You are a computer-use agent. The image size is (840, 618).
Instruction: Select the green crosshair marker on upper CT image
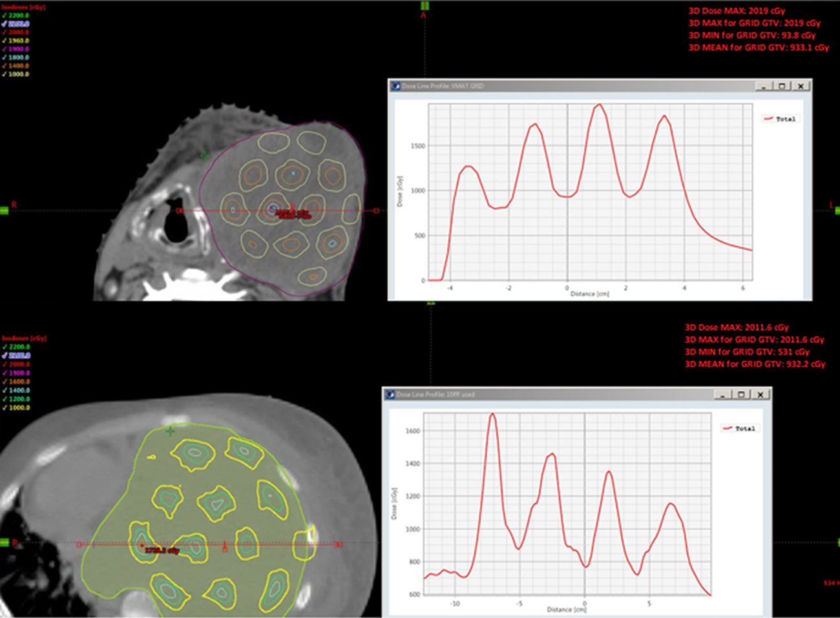tap(204, 156)
